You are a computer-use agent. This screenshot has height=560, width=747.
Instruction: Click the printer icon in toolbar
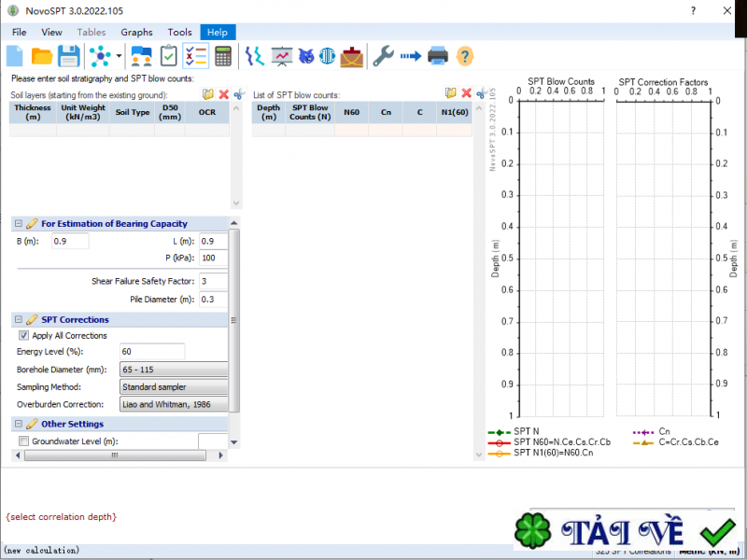point(438,56)
